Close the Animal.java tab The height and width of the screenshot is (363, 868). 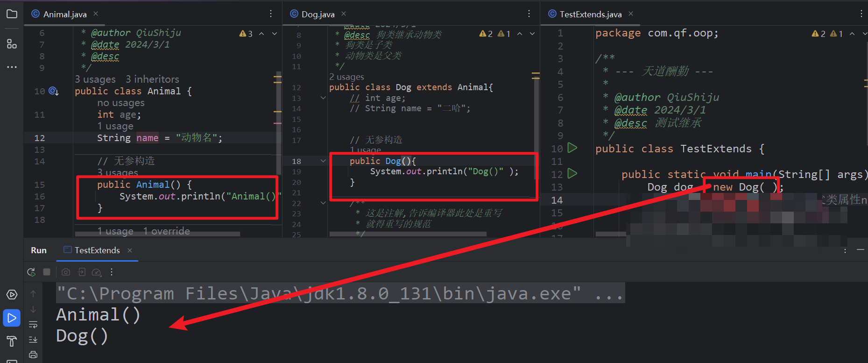click(x=96, y=14)
